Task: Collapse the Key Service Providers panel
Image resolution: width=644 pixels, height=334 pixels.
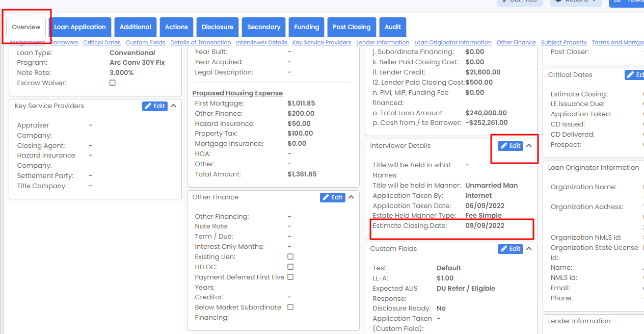Action: pyautogui.click(x=173, y=106)
